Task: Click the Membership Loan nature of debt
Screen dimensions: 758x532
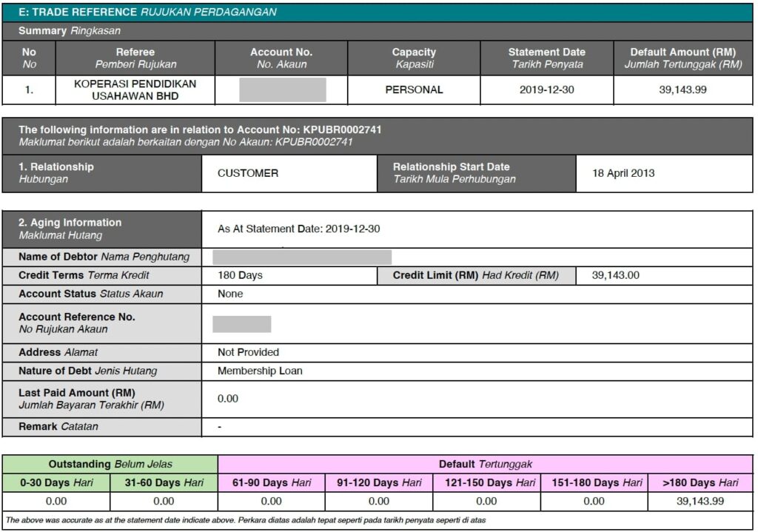Action: pos(260,371)
